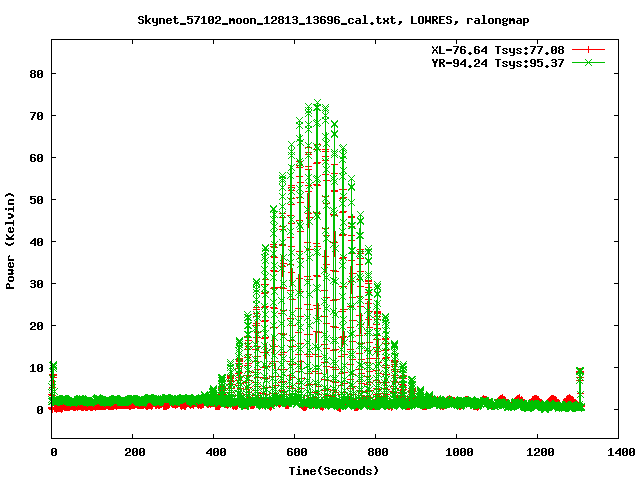This screenshot has height=480, width=640.
Task: Select the XL-76.64 Tsys:77.08 legend entry
Action: [498, 50]
